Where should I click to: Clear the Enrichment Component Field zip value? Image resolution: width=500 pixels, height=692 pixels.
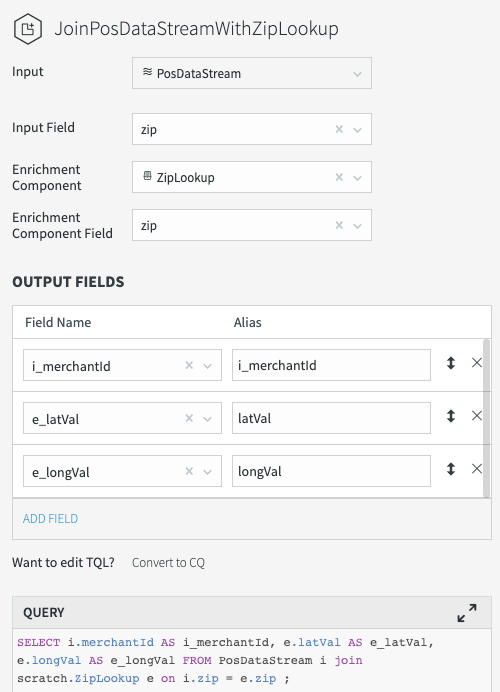pyautogui.click(x=339, y=225)
